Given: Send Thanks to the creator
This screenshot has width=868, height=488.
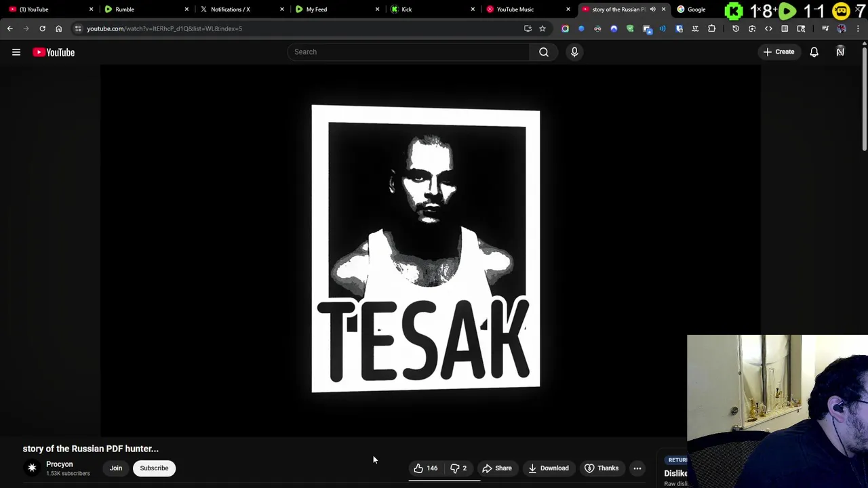Looking at the screenshot, I should 601,468.
